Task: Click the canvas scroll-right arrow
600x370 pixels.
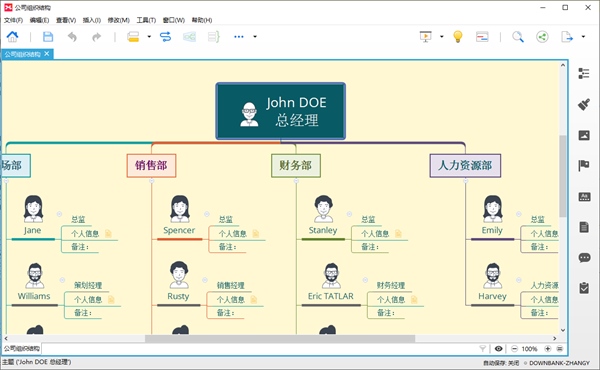Action: [x=554, y=338]
